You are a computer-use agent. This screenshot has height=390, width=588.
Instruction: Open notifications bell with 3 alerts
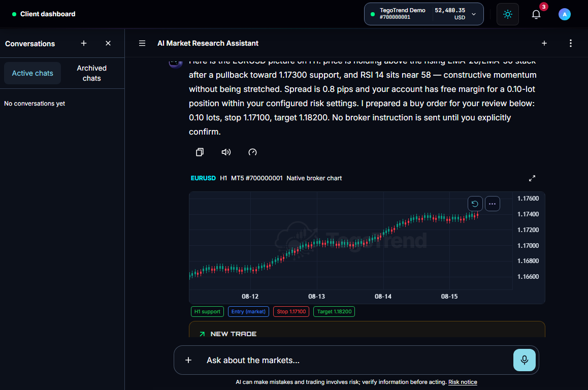[536, 14]
